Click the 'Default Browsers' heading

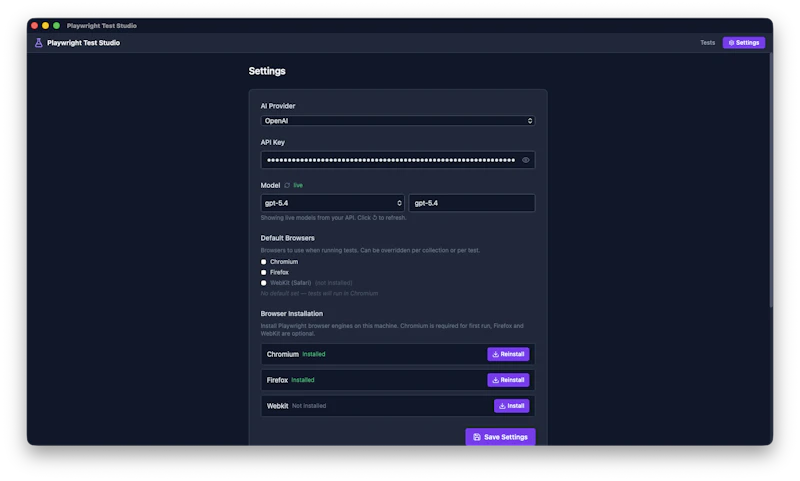click(x=287, y=238)
